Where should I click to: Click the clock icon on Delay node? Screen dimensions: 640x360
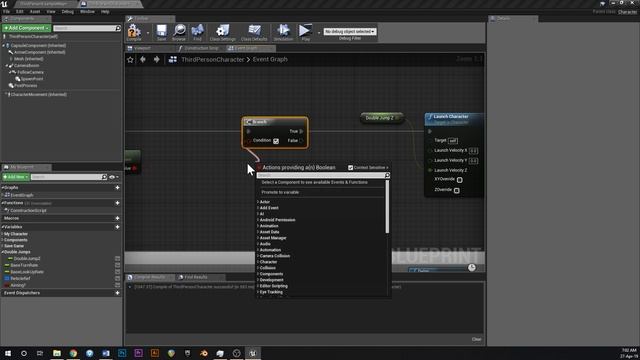[x=471, y=268]
